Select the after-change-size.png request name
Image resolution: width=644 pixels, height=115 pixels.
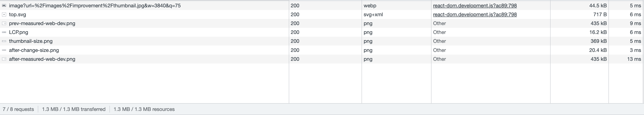(x=34, y=50)
